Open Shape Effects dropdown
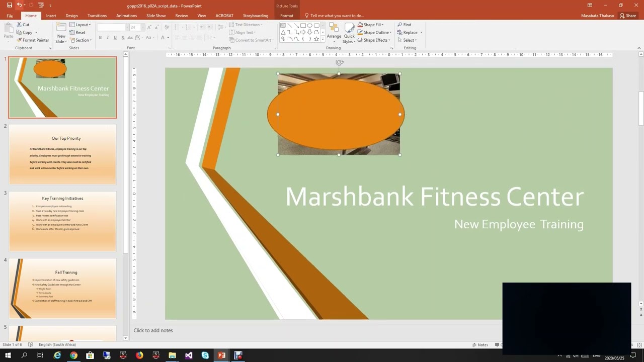 [374, 40]
